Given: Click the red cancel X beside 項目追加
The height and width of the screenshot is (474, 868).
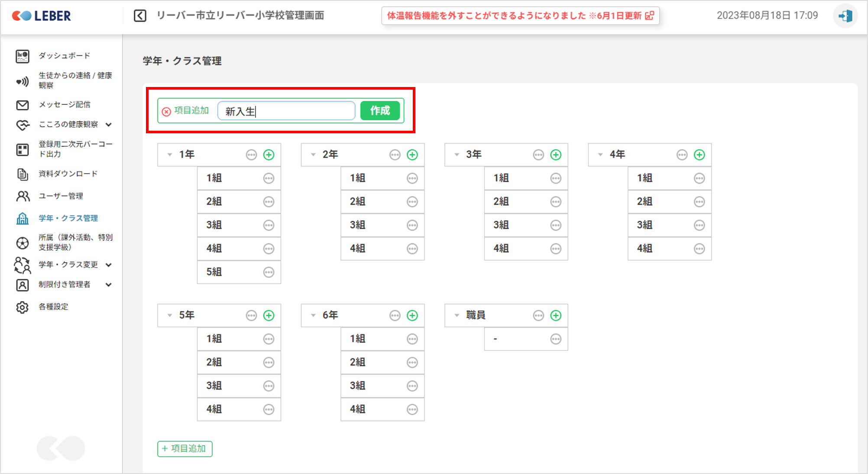Looking at the screenshot, I should pyautogui.click(x=166, y=112).
